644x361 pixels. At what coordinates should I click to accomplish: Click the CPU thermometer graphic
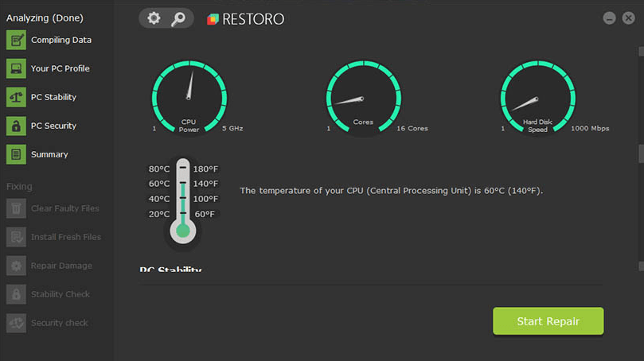point(183,201)
